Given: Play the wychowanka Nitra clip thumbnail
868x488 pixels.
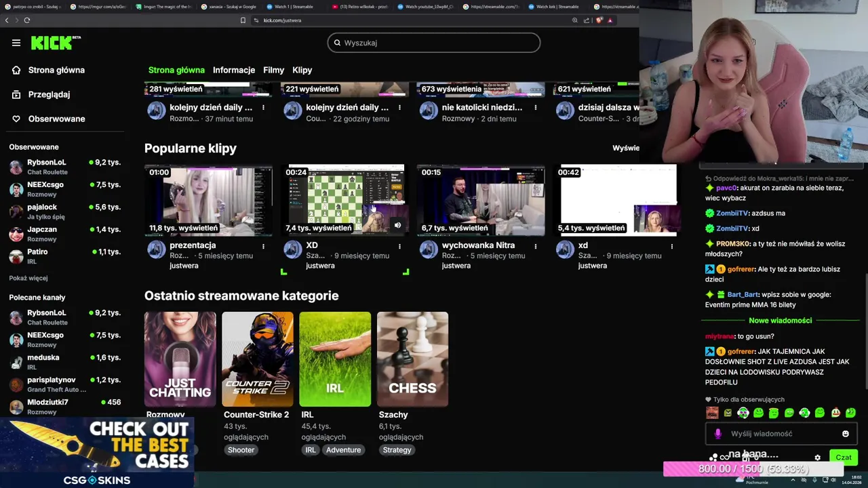Looking at the screenshot, I should (481, 201).
